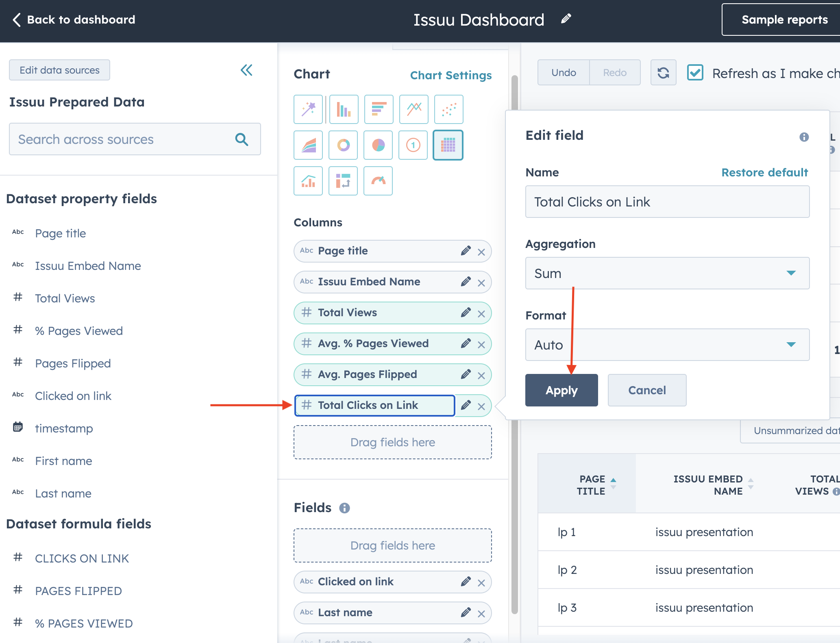Restore default field name

click(764, 172)
